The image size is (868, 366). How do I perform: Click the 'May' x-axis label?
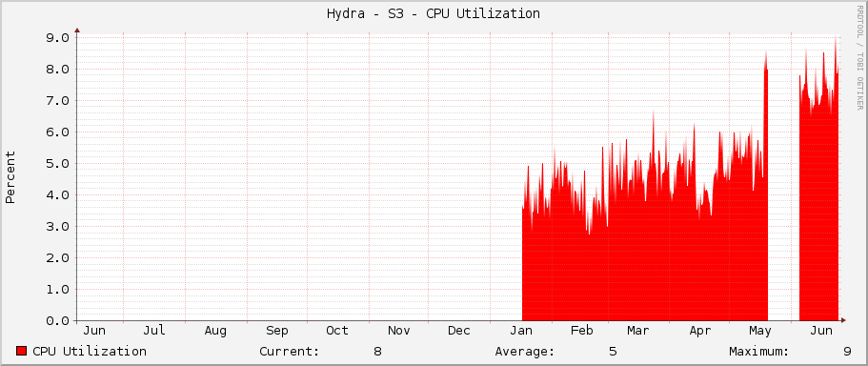pyautogui.click(x=760, y=331)
